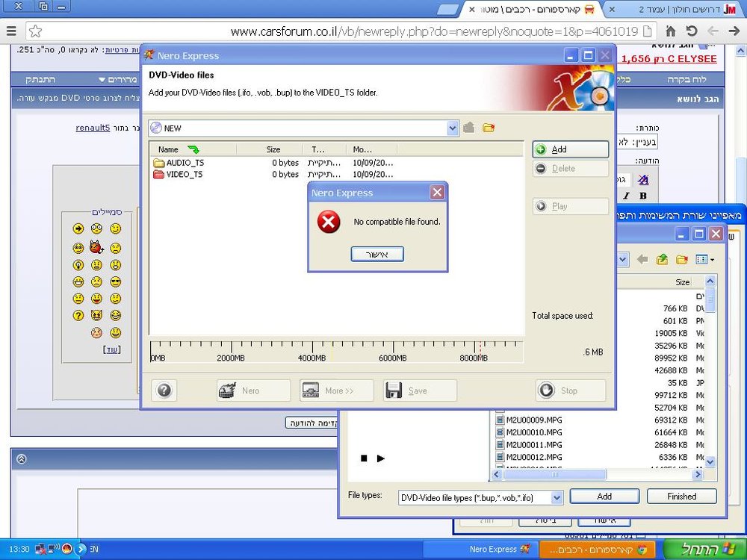
Task: Click the browser forward arrow
Action: tap(734, 31)
